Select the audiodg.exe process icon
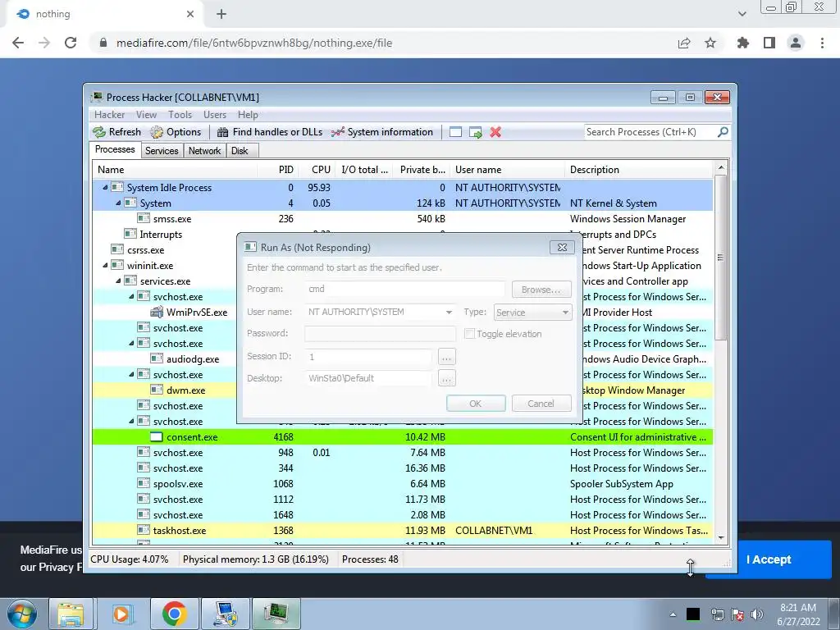The height and width of the screenshot is (630, 840). click(157, 358)
